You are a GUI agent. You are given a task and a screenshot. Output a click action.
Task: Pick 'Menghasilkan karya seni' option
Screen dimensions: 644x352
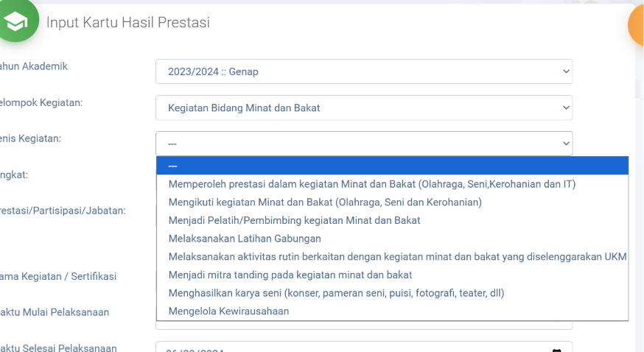pos(392,293)
